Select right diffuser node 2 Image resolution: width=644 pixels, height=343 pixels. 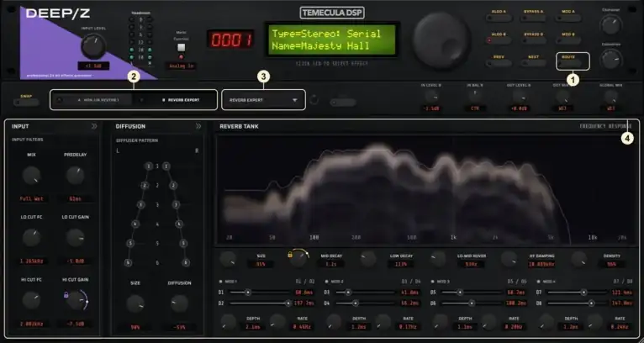tap(173, 186)
